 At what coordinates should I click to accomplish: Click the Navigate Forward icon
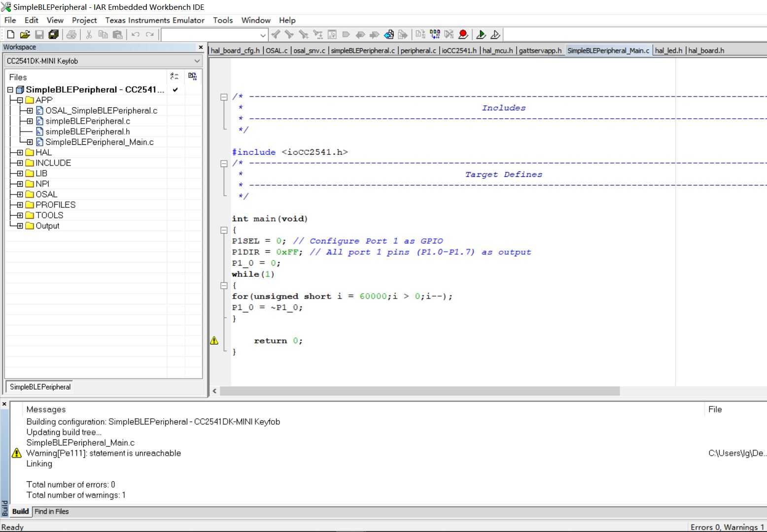click(403, 34)
